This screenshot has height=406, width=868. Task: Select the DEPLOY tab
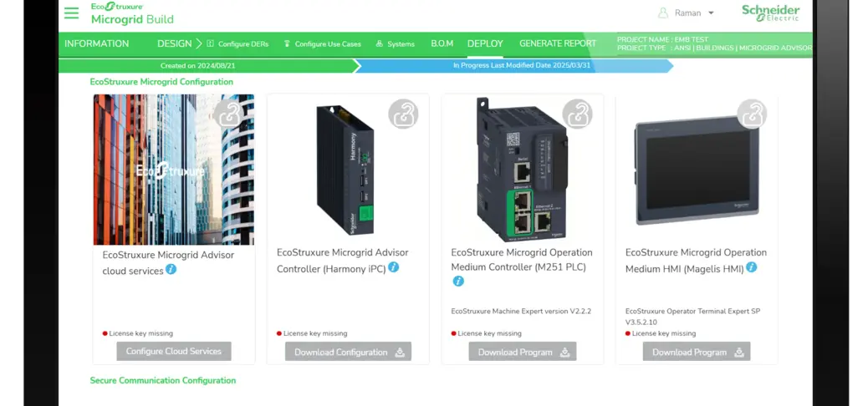tap(485, 43)
